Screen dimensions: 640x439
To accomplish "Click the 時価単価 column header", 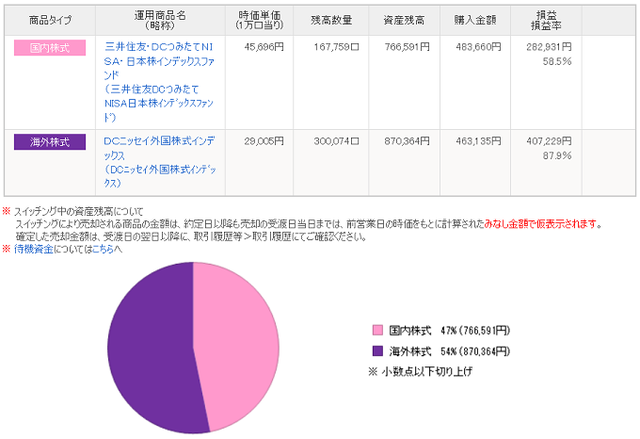I will click(x=259, y=20).
